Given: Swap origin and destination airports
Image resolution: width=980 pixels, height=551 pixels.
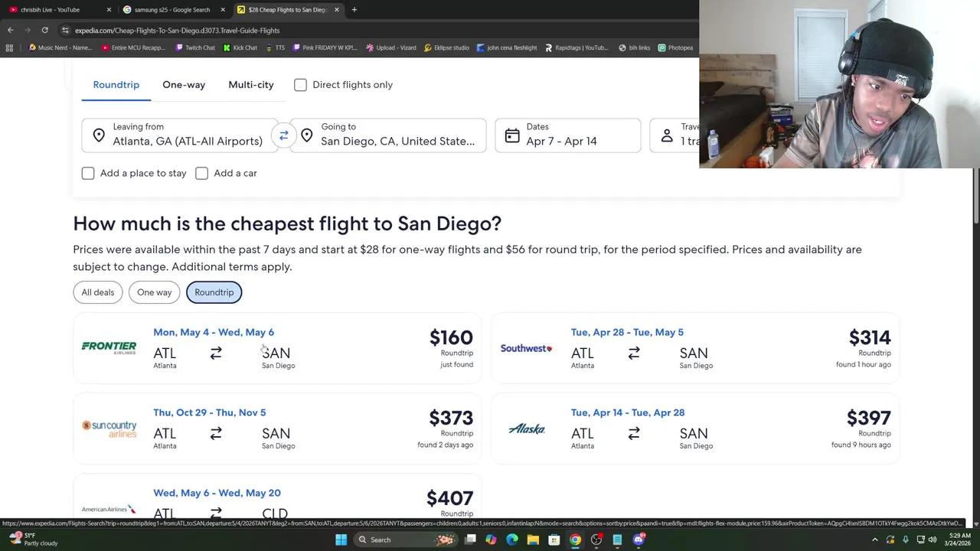Looking at the screenshot, I should tap(283, 135).
